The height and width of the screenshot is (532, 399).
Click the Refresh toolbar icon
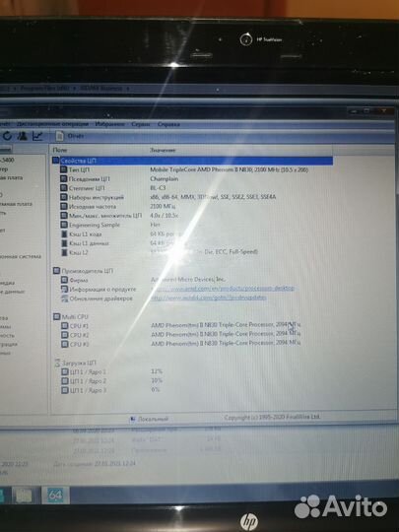(x=7, y=136)
